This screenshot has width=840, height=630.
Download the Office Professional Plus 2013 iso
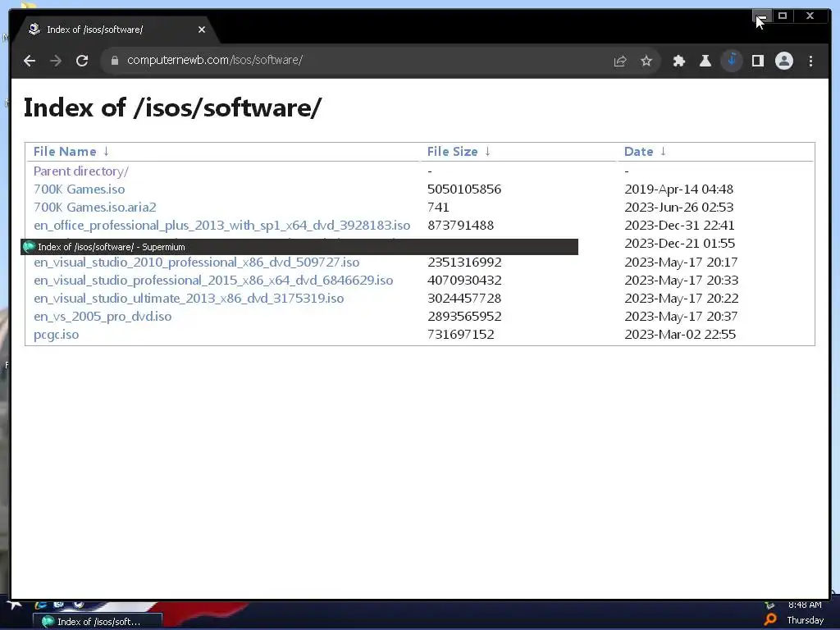point(221,226)
